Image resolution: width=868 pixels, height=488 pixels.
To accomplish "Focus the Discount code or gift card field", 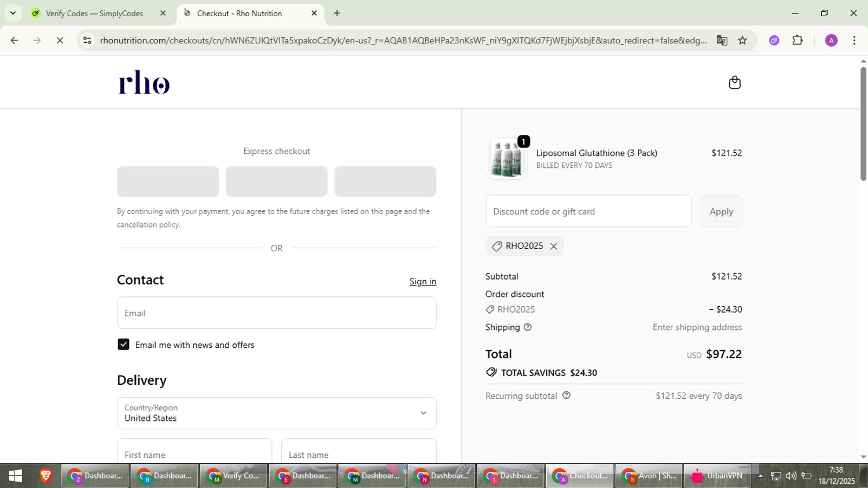I will [589, 211].
